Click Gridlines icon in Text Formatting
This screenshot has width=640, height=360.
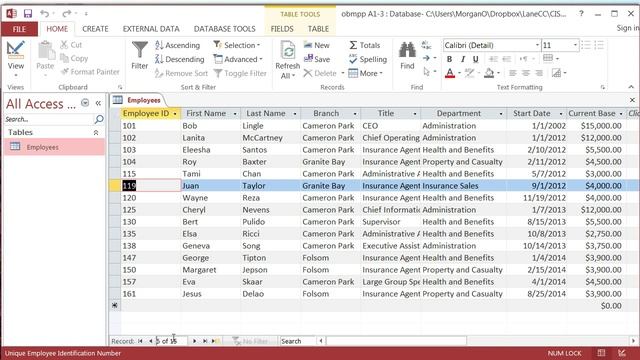click(x=548, y=58)
